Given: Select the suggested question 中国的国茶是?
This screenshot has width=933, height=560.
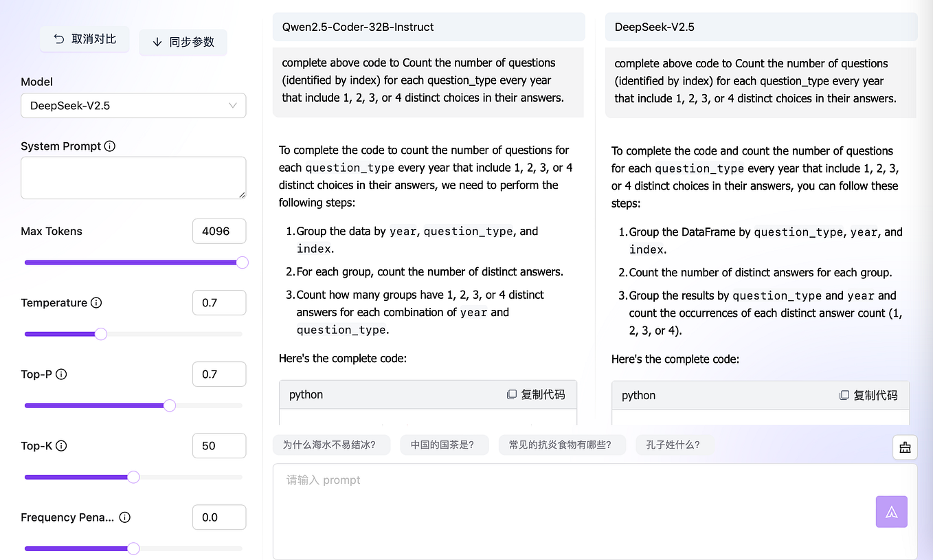Looking at the screenshot, I should tap(445, 445).
